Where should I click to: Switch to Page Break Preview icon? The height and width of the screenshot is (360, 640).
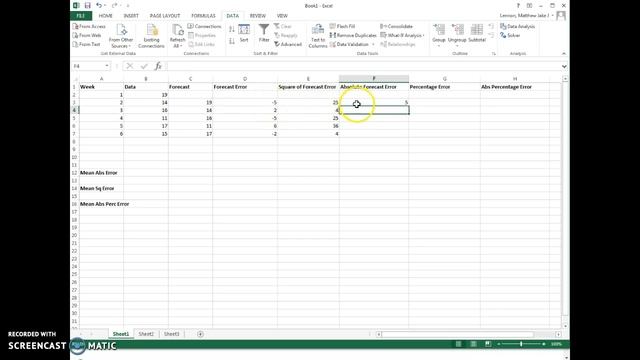(x=488, y=344)
